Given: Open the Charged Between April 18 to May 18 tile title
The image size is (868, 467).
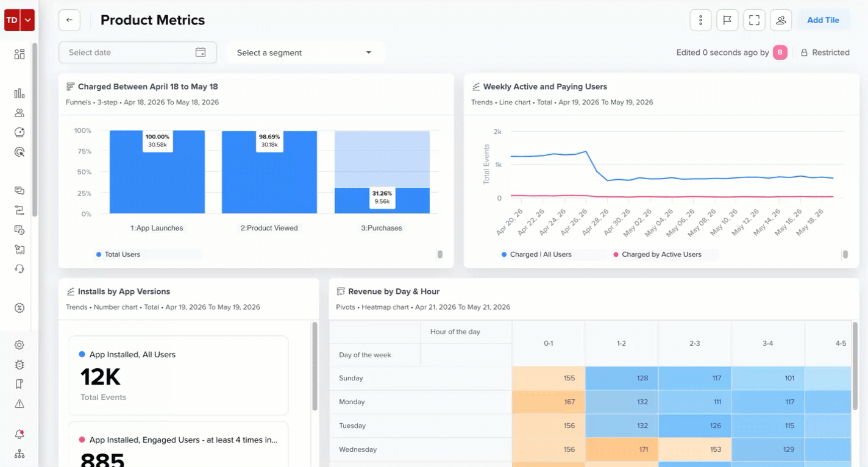Looking at the screenshot, I should [148, 87].
